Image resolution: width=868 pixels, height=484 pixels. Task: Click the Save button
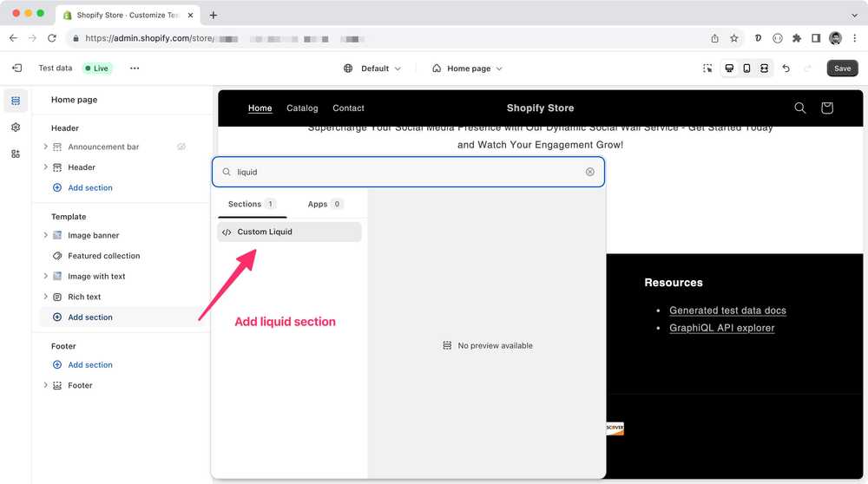pos(842,68)
